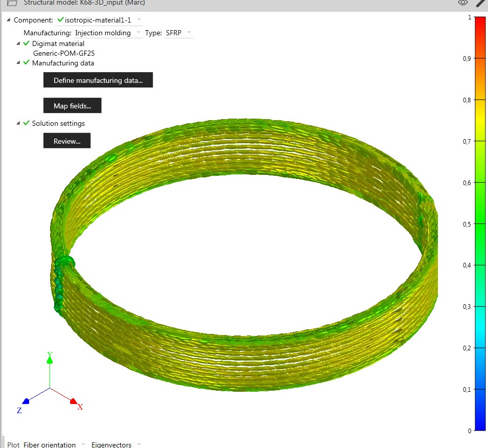
Task: Click the red X axis arrow of the triad
Action: [74, 401]
